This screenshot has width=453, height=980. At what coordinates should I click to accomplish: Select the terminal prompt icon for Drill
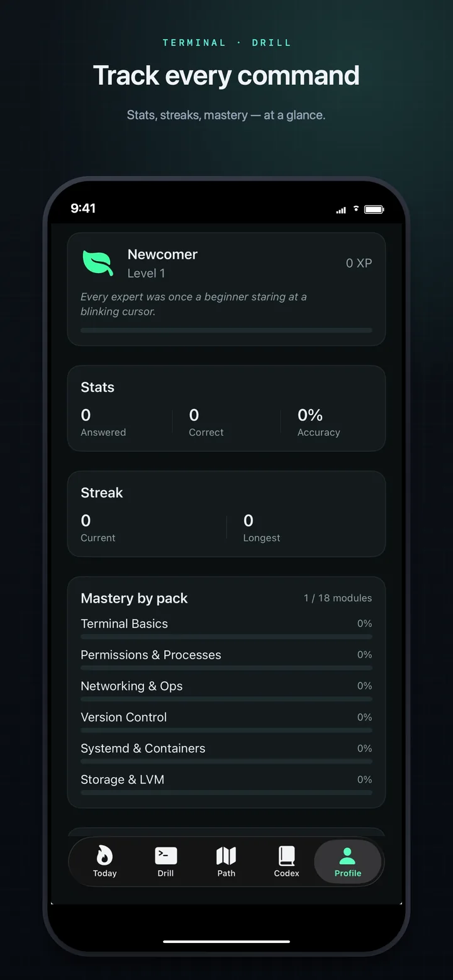pyautogui.click(x=165, y=854)
